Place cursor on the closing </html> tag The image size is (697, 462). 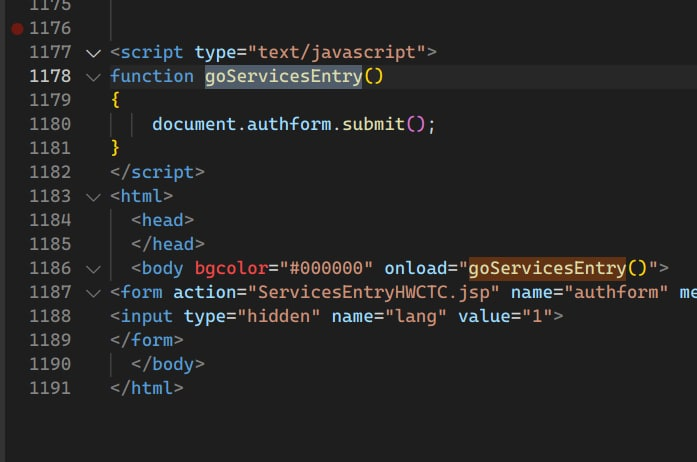click(x=147, y=388)
